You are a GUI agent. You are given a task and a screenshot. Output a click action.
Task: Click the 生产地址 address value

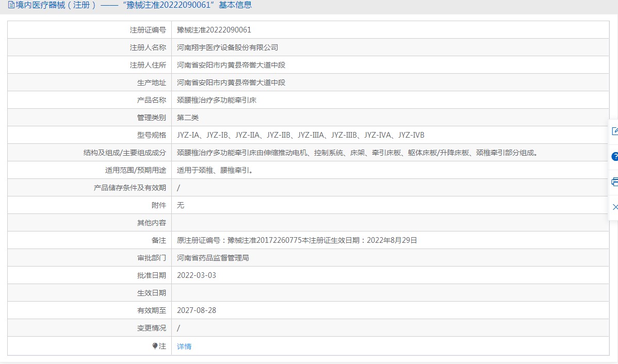pyautogui.click(x=231, y=82)
